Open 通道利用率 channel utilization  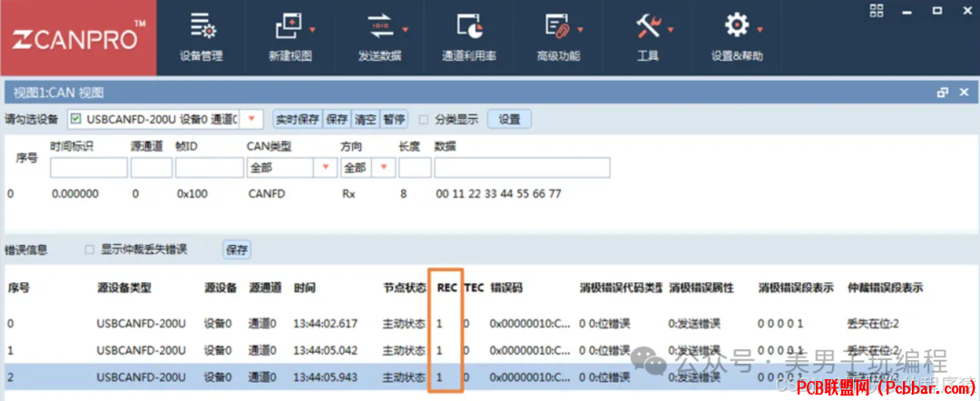coord(469,37)
